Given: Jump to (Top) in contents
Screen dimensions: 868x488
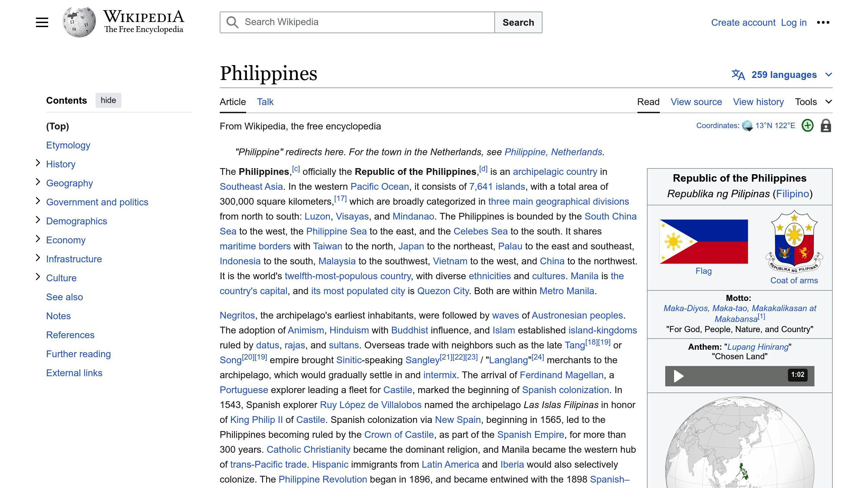Looking at the screenshot, I should (58, 126).
